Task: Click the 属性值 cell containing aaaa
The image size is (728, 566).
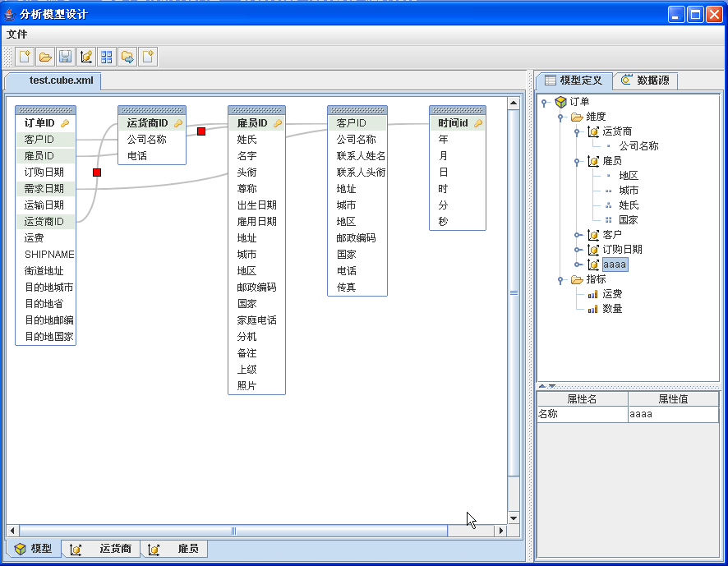Action: coord(673,414)
